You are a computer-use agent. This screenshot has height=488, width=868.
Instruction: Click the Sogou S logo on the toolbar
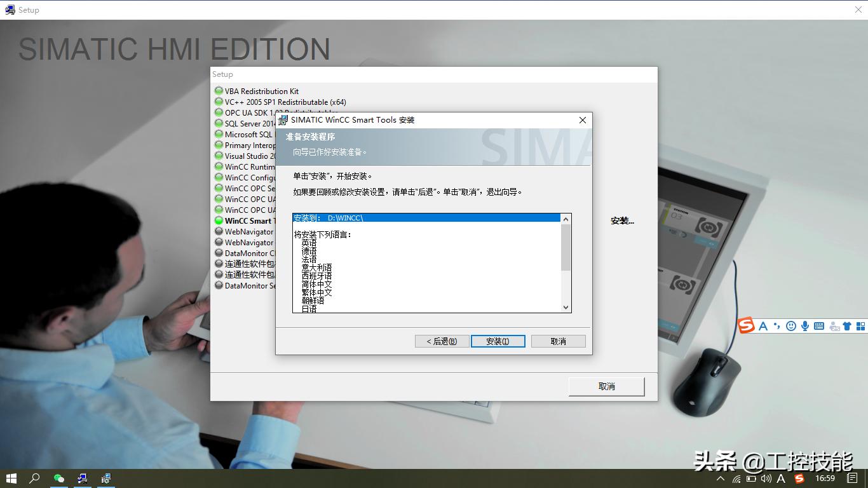[x=745, y=326]
